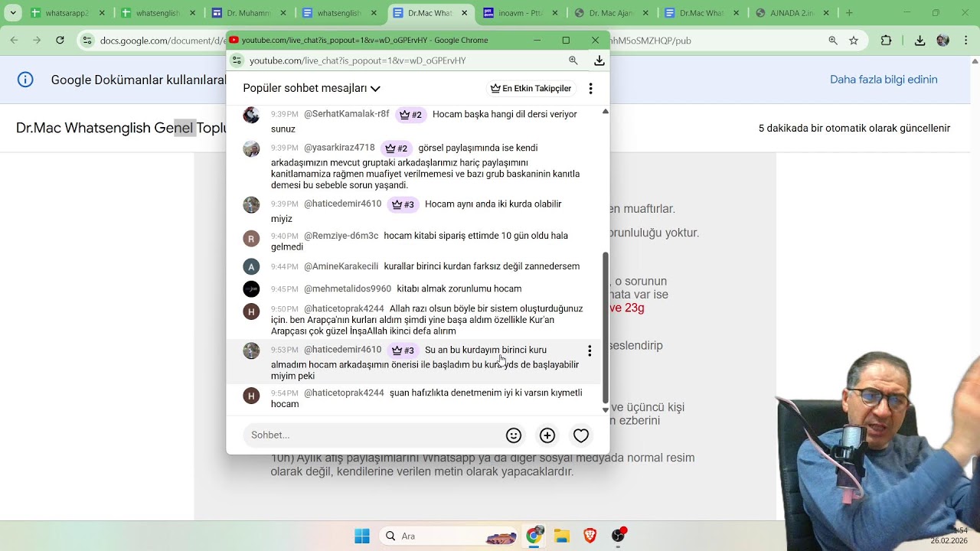
Task: Switch to whatsarapp2 spreadsheet tab
Action: [66, 13]
